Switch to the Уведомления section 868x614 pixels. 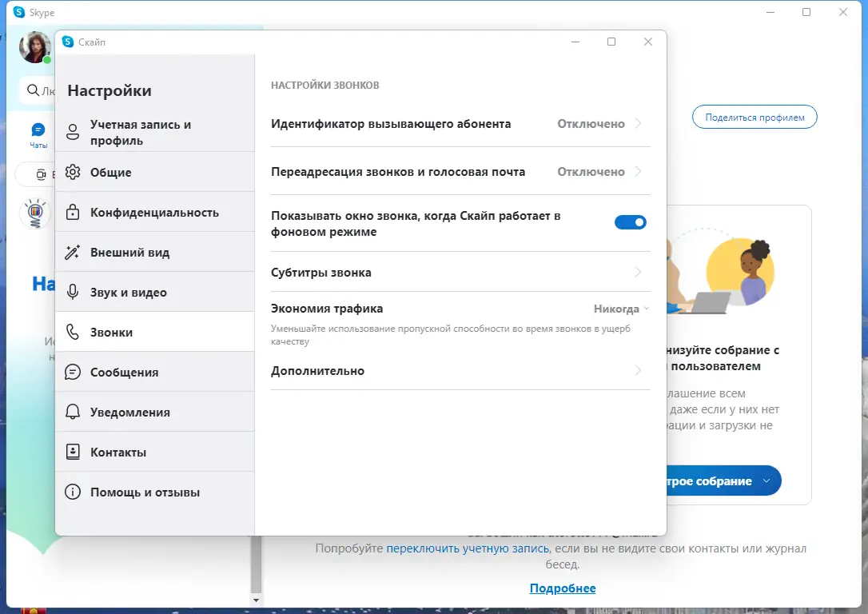pyautogui.click(x=155, y=412)
